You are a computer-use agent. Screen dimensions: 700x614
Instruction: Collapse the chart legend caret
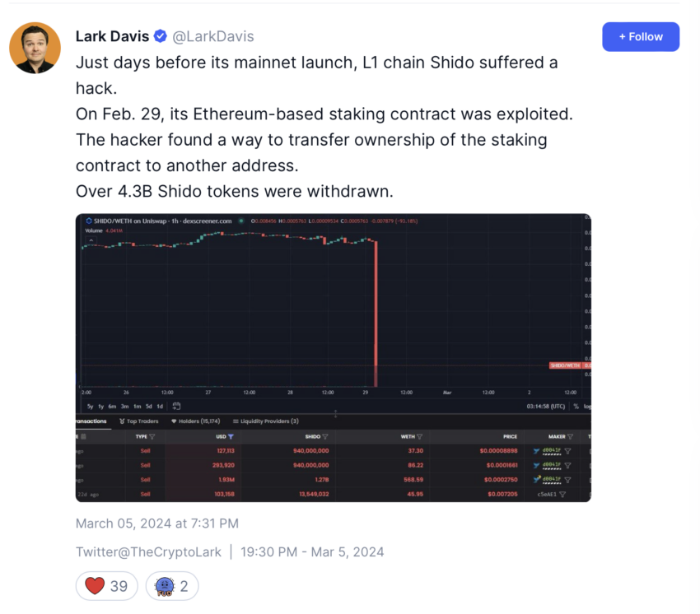[x=91, y=240]
